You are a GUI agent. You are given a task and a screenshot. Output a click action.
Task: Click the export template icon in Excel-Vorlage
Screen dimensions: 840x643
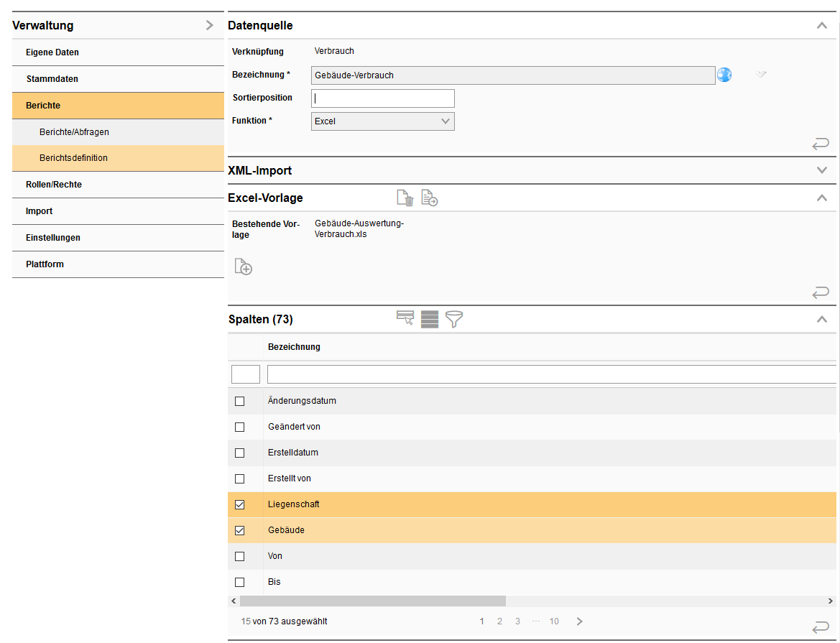(x=430, y=198)
